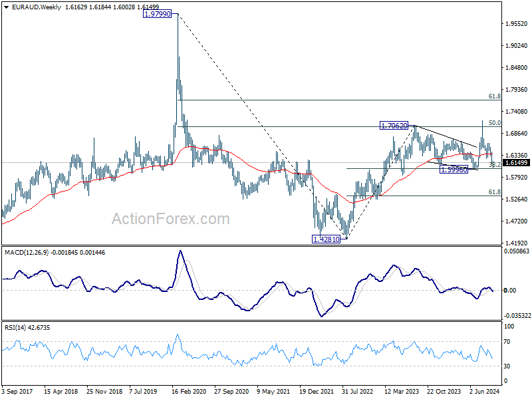Screen dimensions: 532x399
Task: Click the 22 Oct 2023 date label
Action: (444, 392)
